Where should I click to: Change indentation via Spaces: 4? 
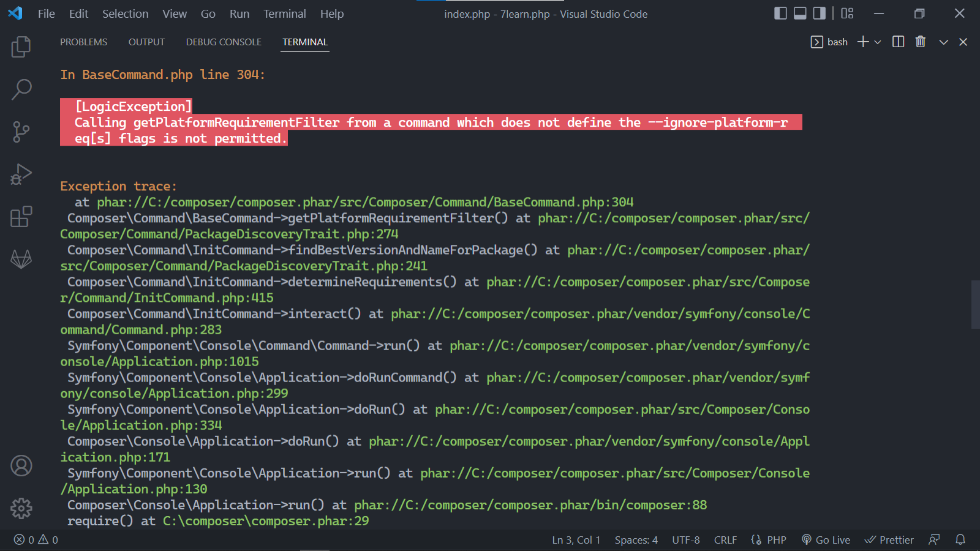point(636,540)
